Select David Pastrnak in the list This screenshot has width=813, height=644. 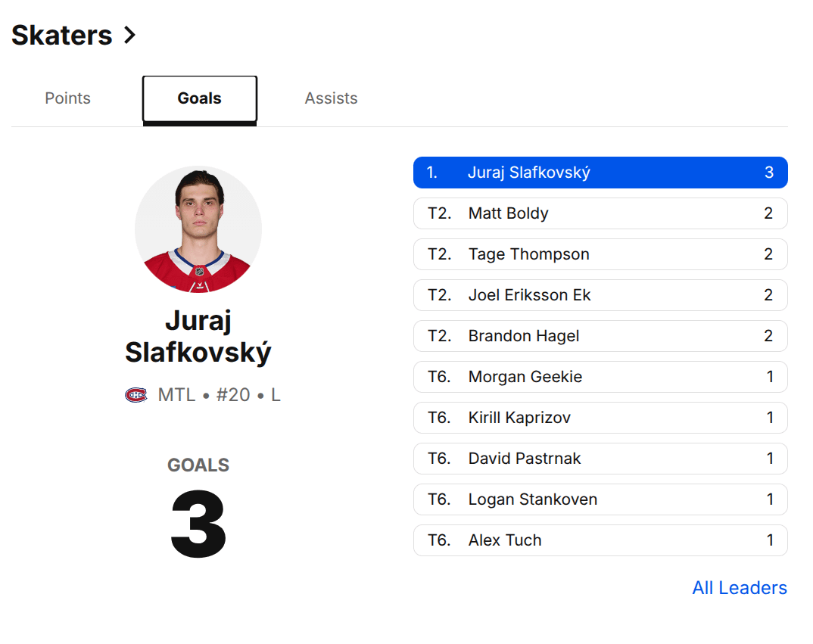pyautogui.click(x=600, y=459)
